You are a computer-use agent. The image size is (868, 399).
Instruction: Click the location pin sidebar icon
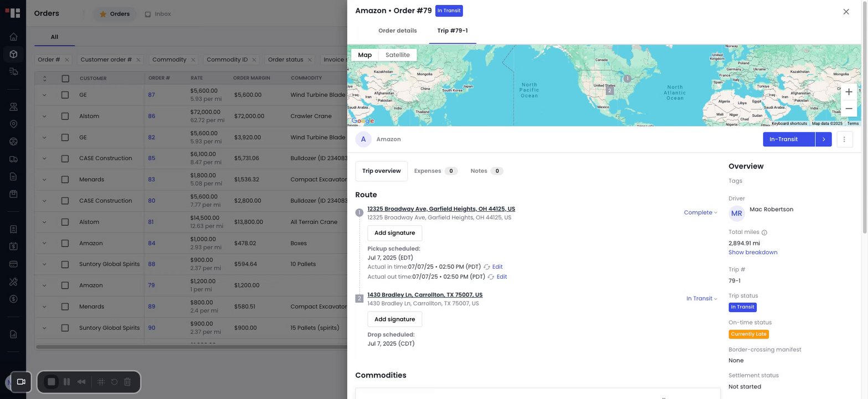click(x=13, y=124)
